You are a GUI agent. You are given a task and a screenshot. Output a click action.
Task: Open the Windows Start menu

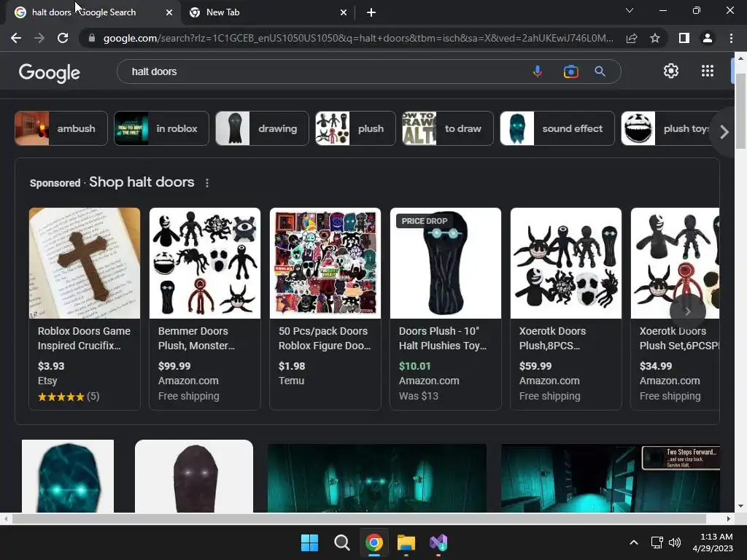point(309,542)
